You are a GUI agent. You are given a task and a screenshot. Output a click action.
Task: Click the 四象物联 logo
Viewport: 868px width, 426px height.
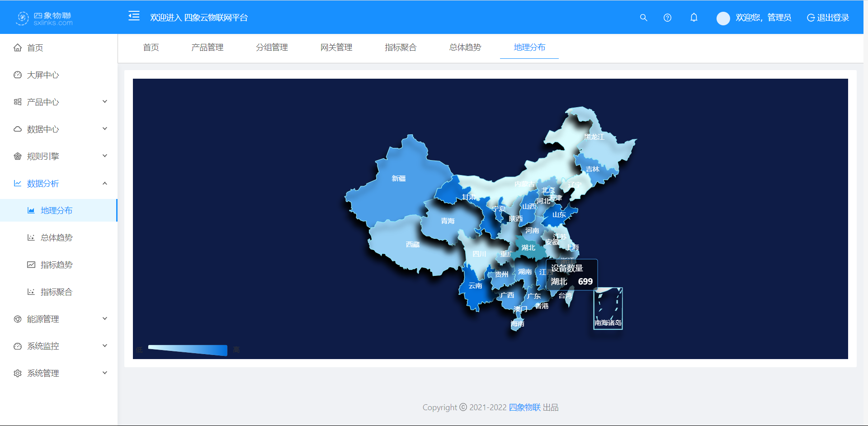[44, 18]
